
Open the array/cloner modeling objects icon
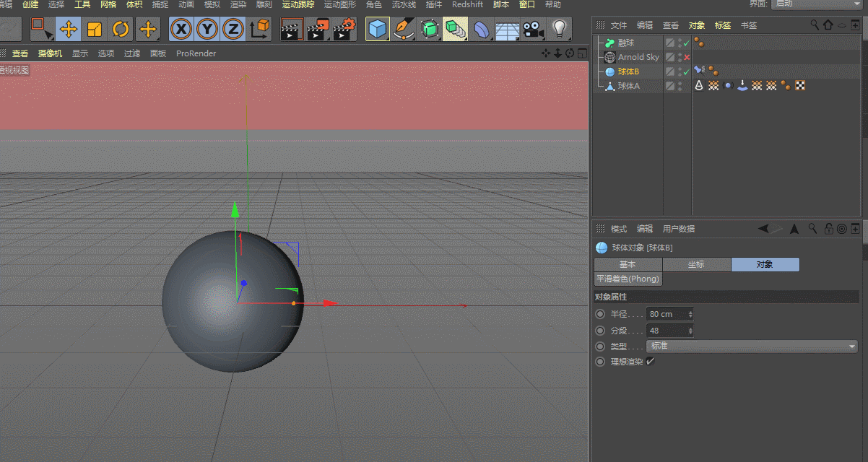[456, 29]
